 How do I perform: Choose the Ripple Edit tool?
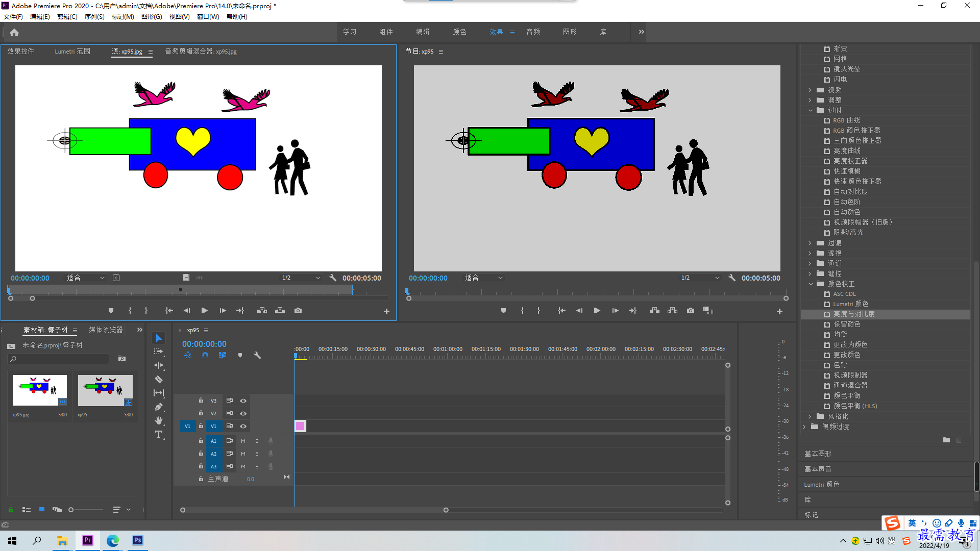159,365
